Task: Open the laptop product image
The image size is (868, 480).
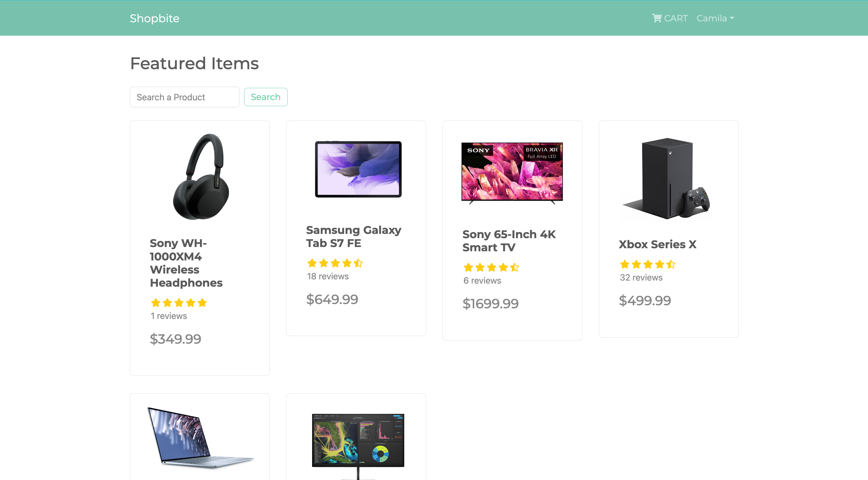Action: (x=201, y=438)
